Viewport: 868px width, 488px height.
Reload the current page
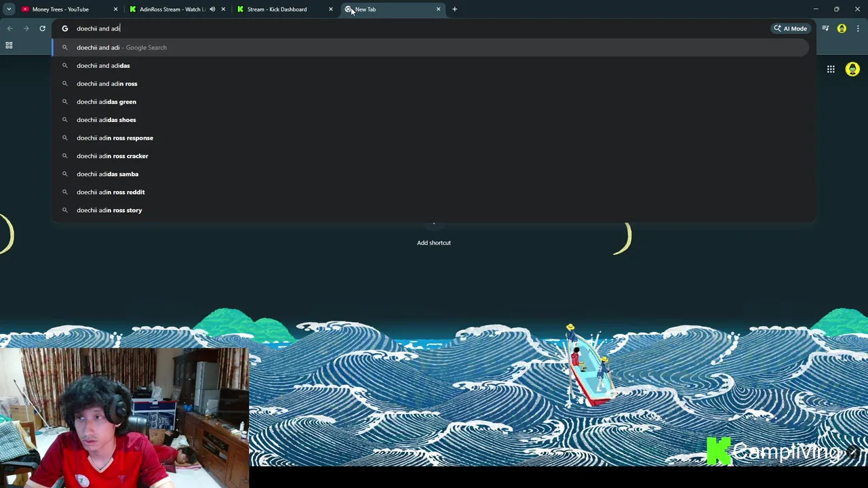point(42,28)
